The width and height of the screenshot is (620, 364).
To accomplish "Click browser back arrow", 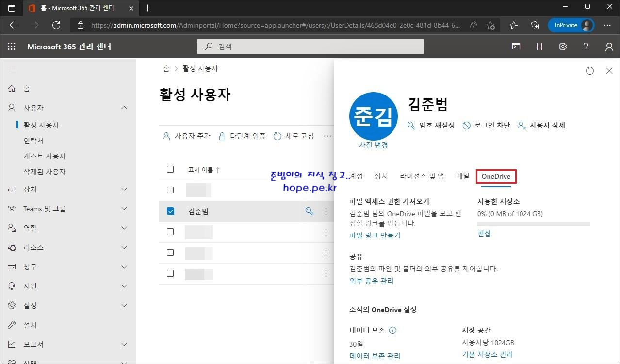I will [14, 25].
